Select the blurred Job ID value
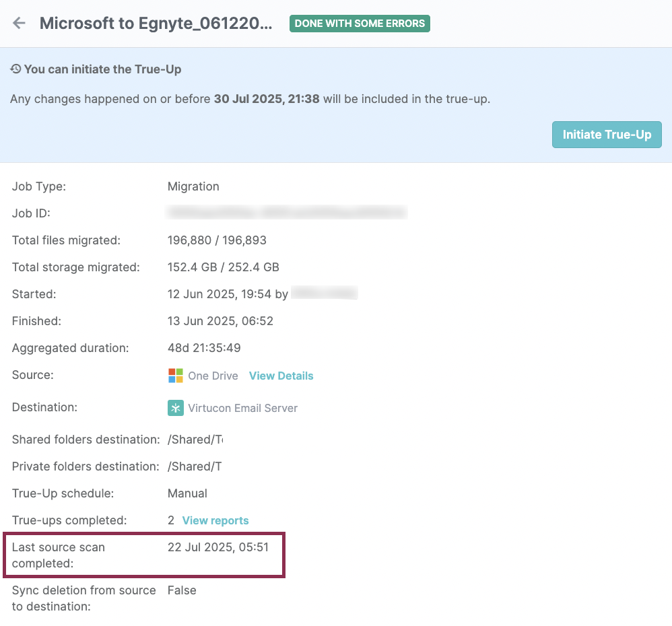 point(287,213)
